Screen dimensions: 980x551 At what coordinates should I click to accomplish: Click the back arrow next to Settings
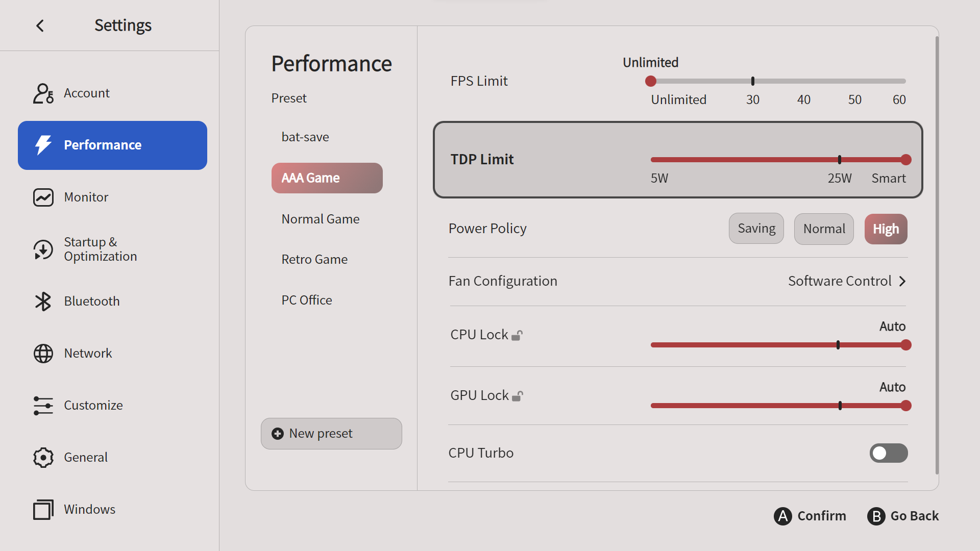pos(40,26)
